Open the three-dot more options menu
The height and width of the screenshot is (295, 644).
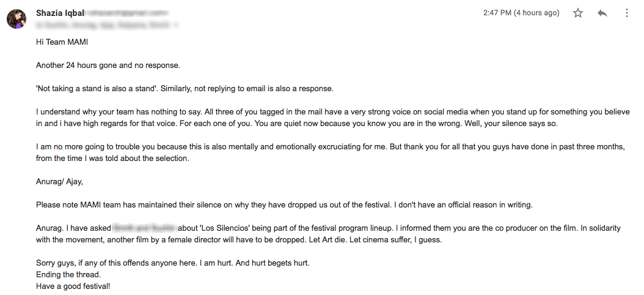coord(627,13)
